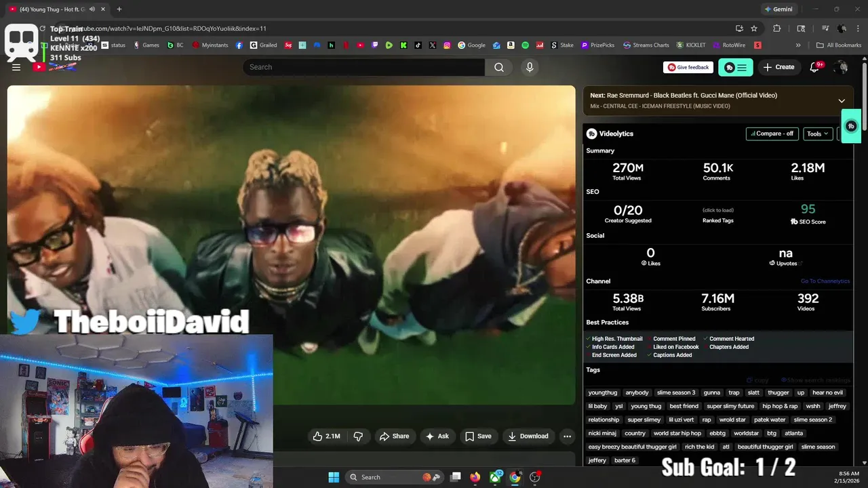Click the magnifier search button
Screen dimensions: 868x488
pyautogui.click(x=499, y=67)
